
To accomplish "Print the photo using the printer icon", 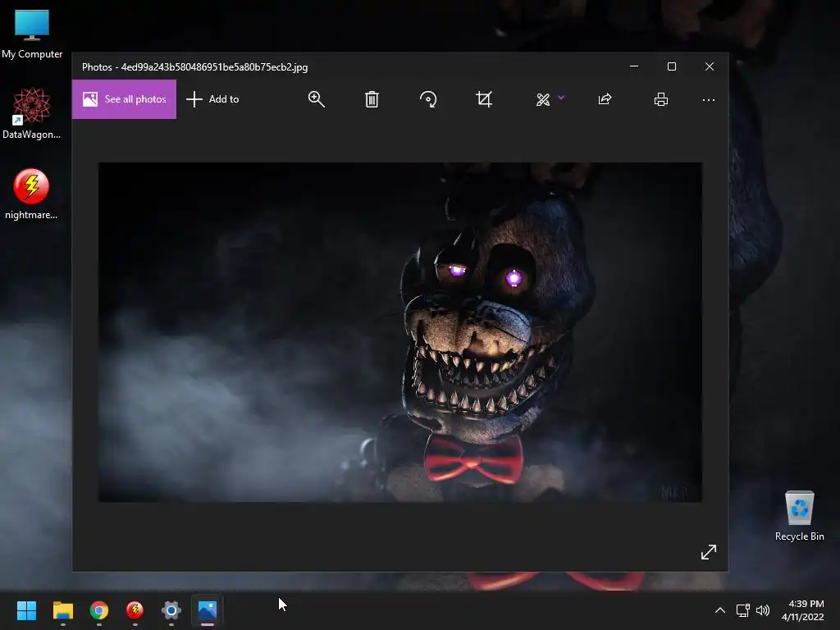I will [x=661, y=99].
